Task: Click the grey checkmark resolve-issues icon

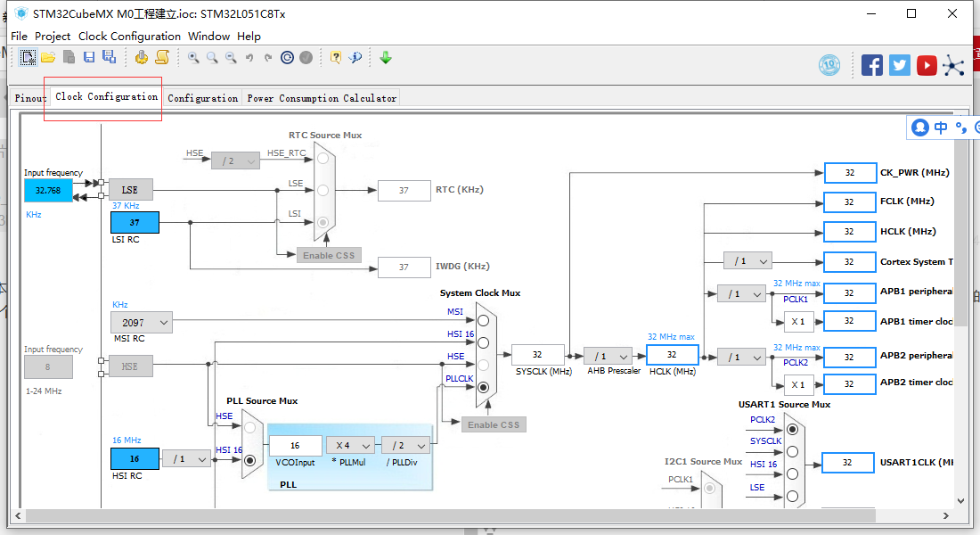Action: (x=306, y=58)
